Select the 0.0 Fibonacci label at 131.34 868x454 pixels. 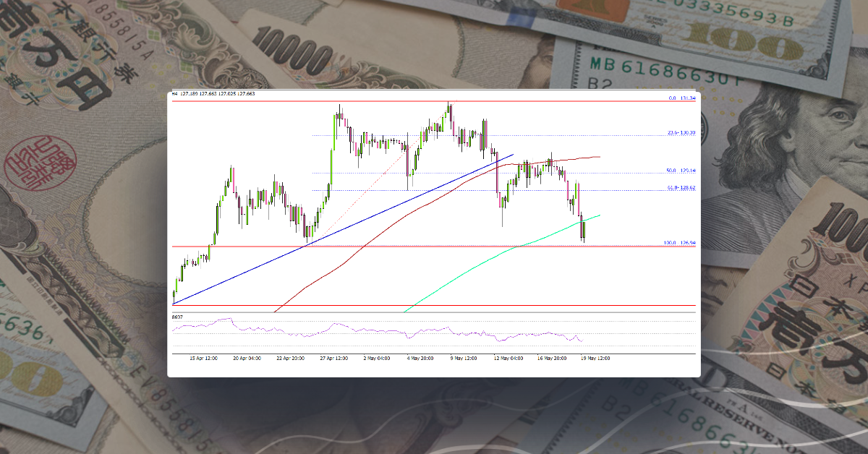[x=678, y=96]
